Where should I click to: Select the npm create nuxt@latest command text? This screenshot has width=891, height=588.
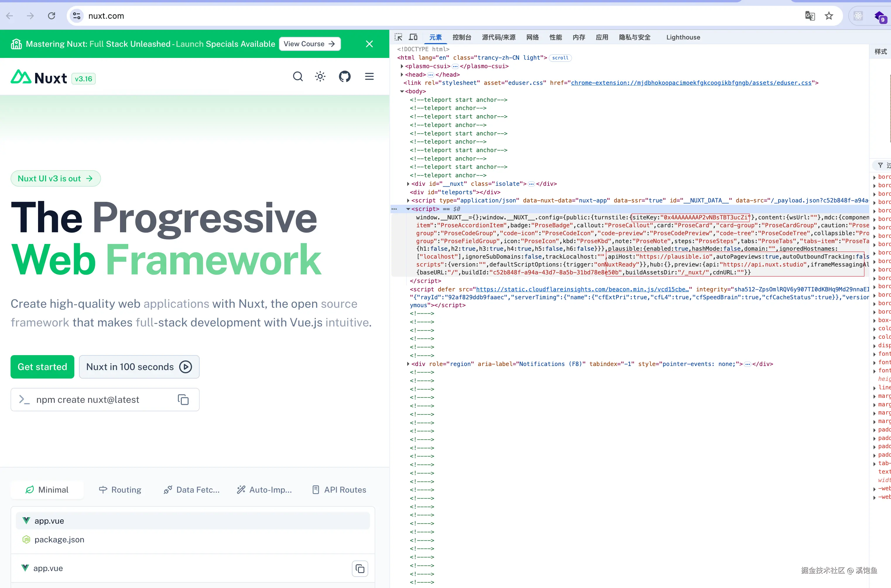88,400
